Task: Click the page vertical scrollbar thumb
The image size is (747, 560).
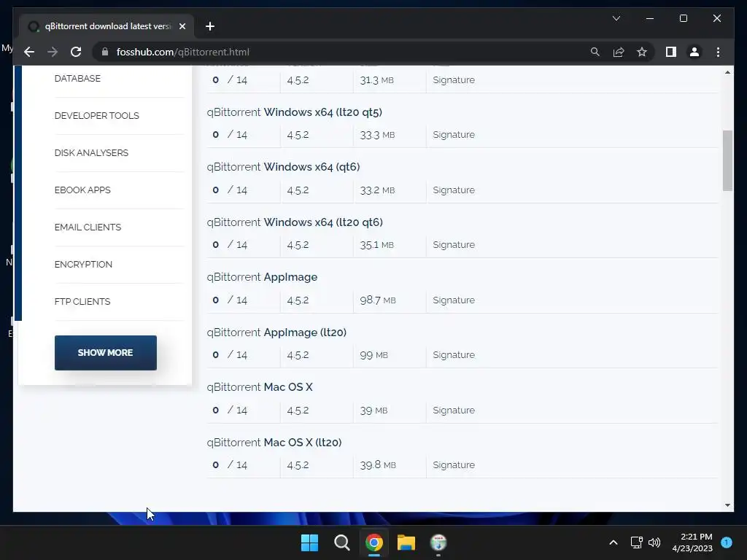Action: (x=727, y=160)
